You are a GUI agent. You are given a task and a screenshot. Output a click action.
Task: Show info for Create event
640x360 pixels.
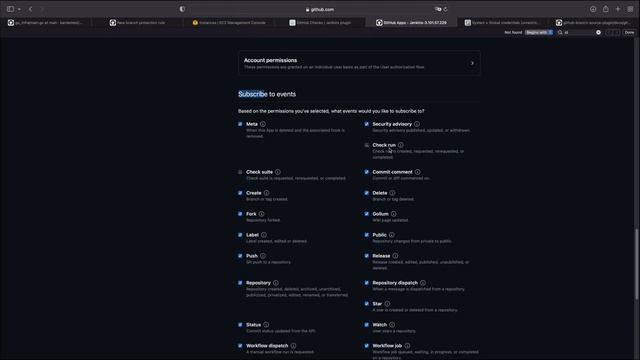click(267, 193)
